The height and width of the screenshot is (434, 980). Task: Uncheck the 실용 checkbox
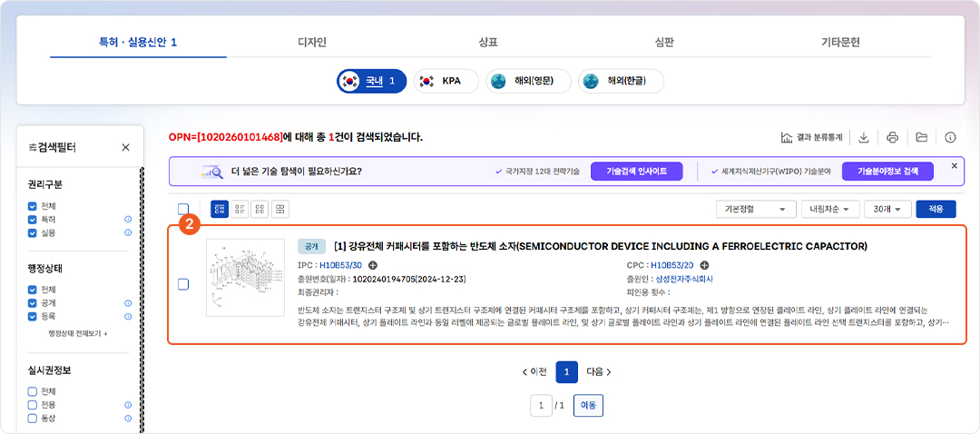(x=33, y=232)
